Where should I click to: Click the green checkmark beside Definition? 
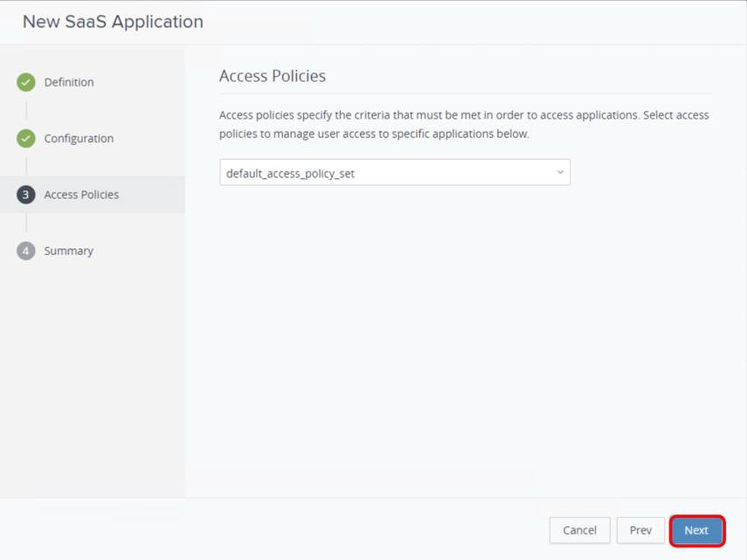click(x=26, y=82)
